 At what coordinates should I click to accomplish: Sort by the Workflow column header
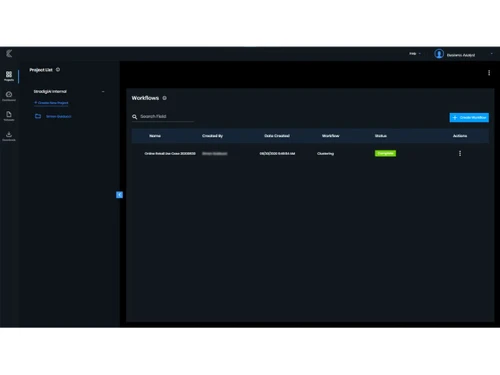point(331,136)
